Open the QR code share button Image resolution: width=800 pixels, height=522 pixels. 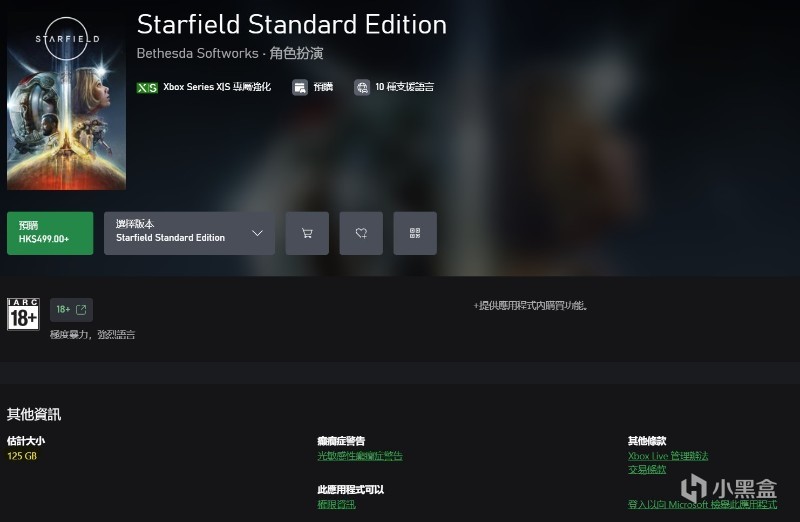[415, 233]
